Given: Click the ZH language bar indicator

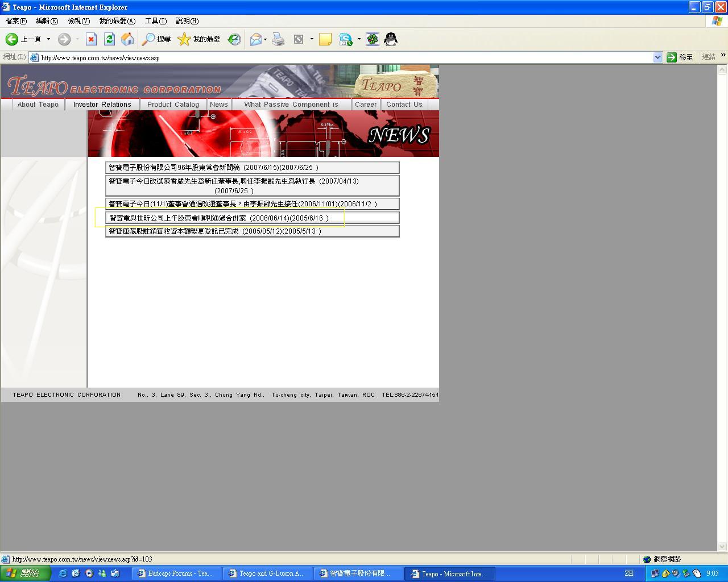Looking at the screenshot, I should pyautogui.click(x=629, y=573).
